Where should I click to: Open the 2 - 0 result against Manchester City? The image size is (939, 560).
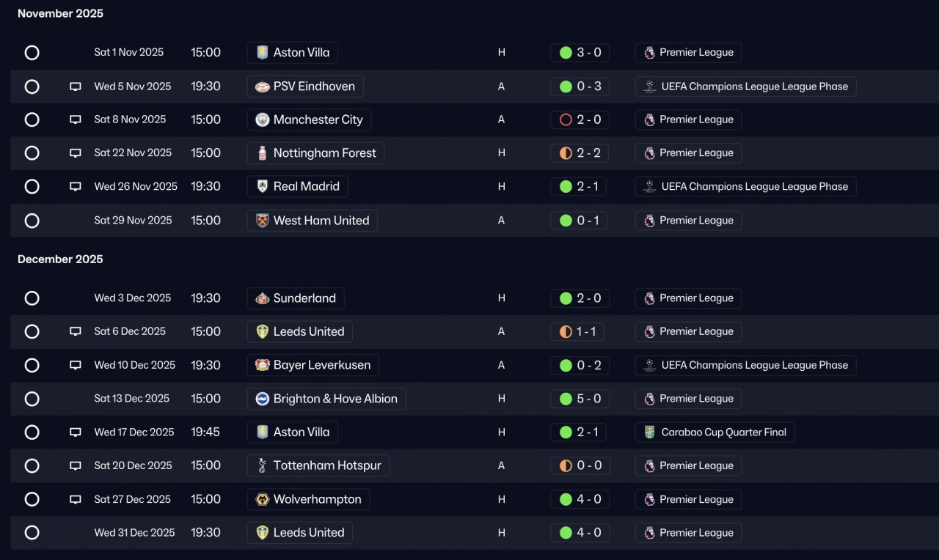pos(580,119)
